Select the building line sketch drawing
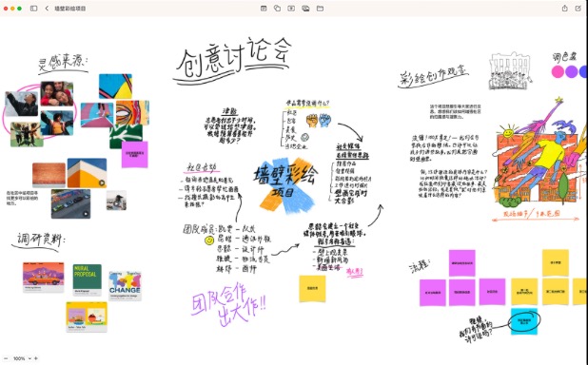This screenshot has width=588, height=365. 510,71
